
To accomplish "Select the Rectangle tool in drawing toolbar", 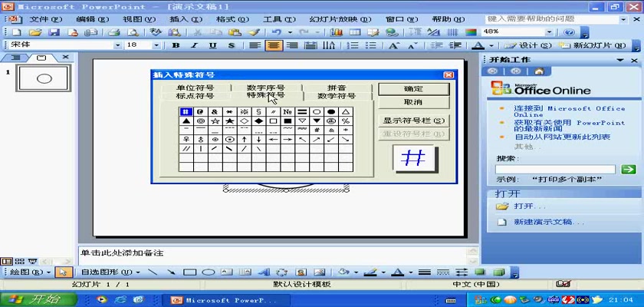I will (x=190, y=272).
